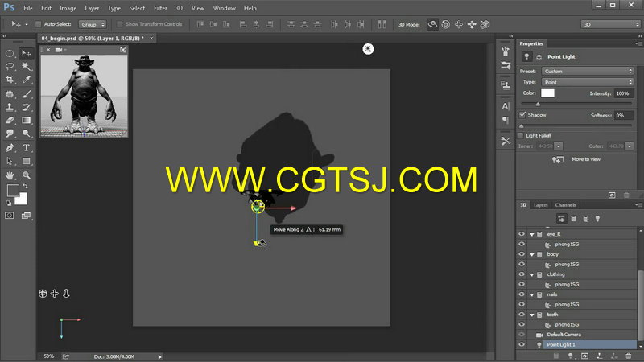This screenshot has width=644, height=362.
Task: Switch to the Layers tab
Action: click(540, 205)
